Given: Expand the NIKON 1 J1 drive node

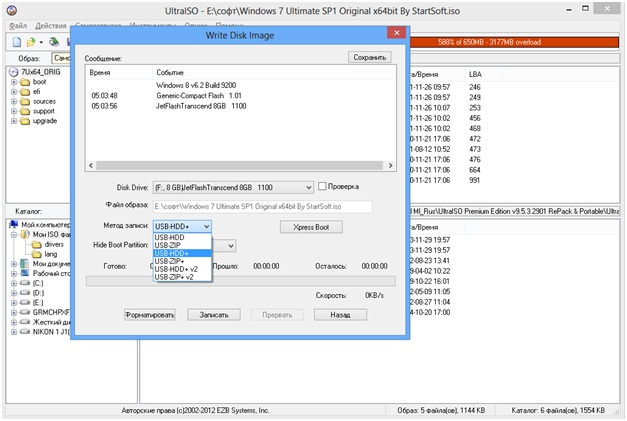Looking at the screenshot, I should coord(14,332).
